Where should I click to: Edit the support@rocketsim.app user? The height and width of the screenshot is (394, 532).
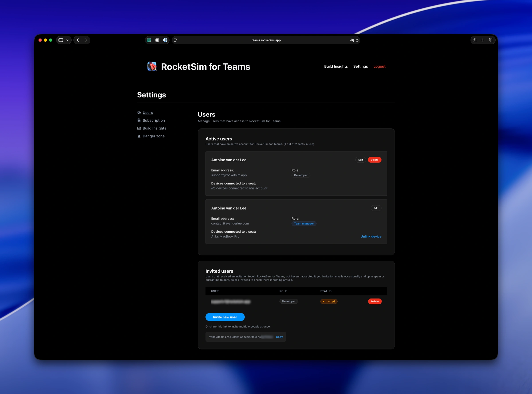pyautogui.click(x=360, y=160)
